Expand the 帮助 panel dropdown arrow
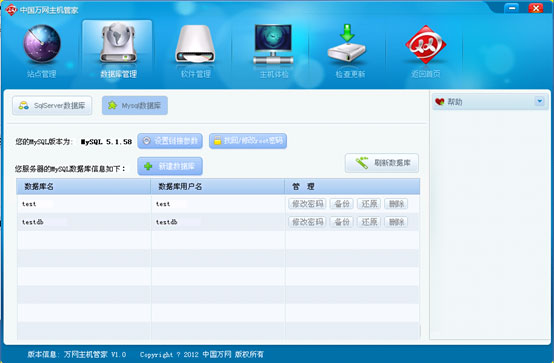Viewport: 554px width, 363px height. pyautogui.click(x=540, y=101)
